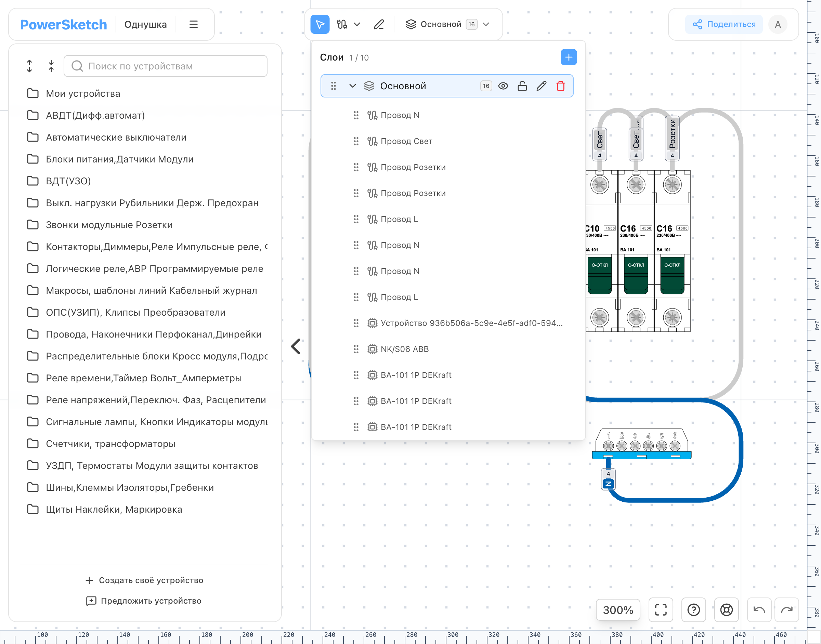Focus the Поиск по устройствам search field

[166, 66]
